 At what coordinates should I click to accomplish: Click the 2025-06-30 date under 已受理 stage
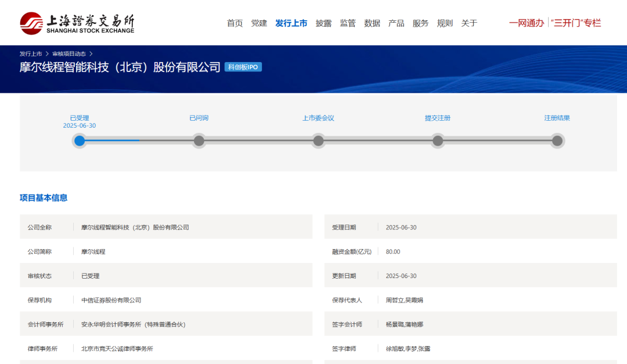pyautogui.click(x=80, y=125)
